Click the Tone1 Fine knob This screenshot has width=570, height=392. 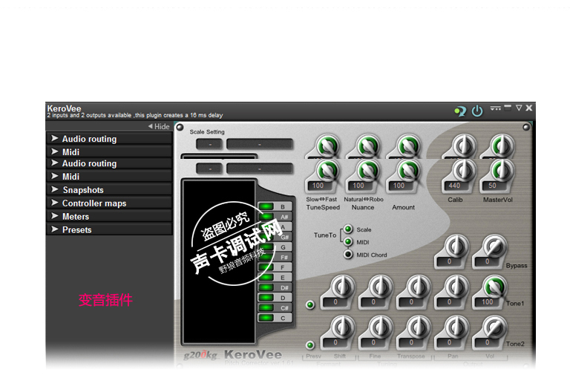point(381,287)
